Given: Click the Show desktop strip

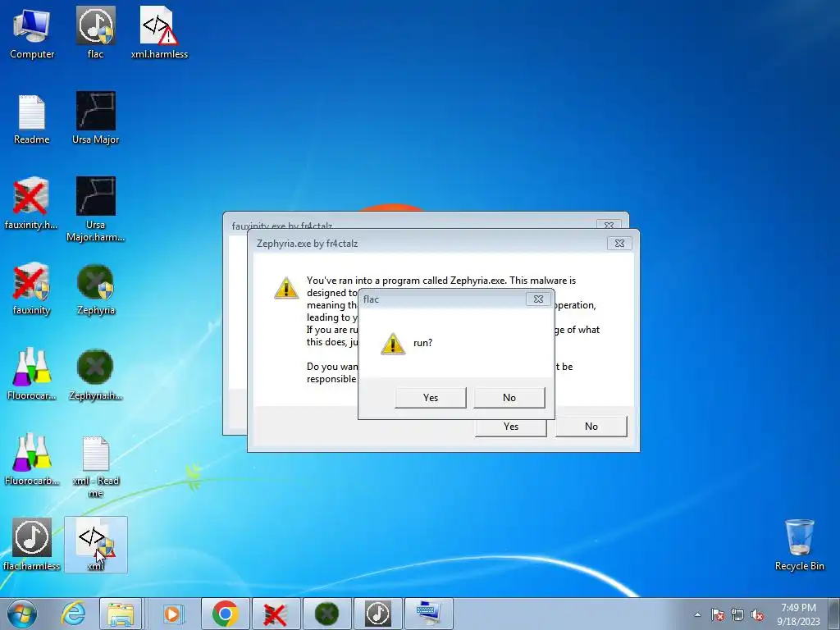Looking at the screenshot, I should pyautogui.click(x=834, y=614).
